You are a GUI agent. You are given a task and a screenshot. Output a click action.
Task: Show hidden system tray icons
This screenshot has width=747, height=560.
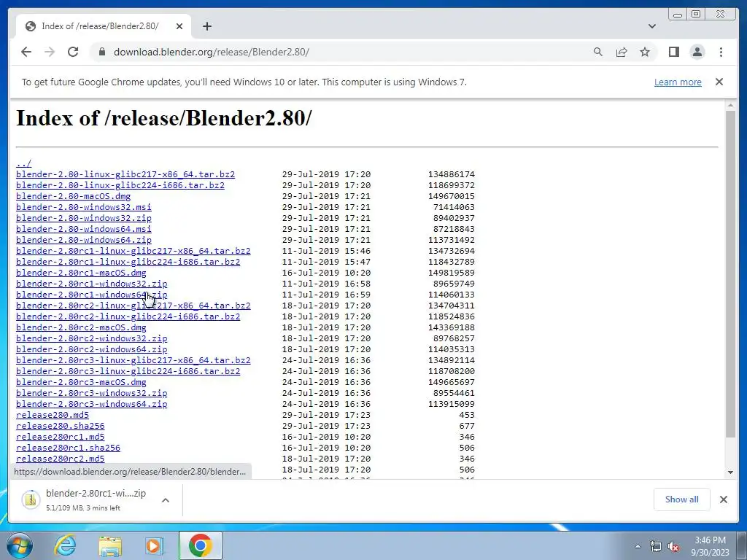coord(638,546)
